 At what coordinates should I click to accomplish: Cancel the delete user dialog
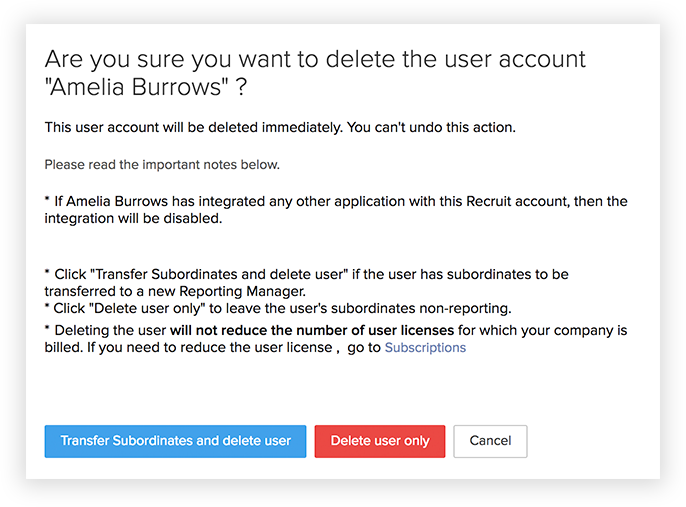[490, 441]
